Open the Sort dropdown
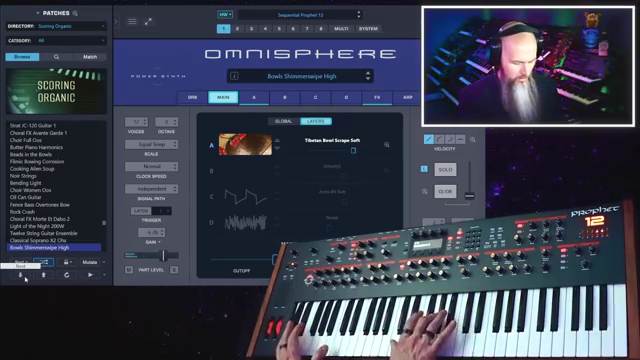The height and width of the screenshot is (360, 640). point(20,262)
